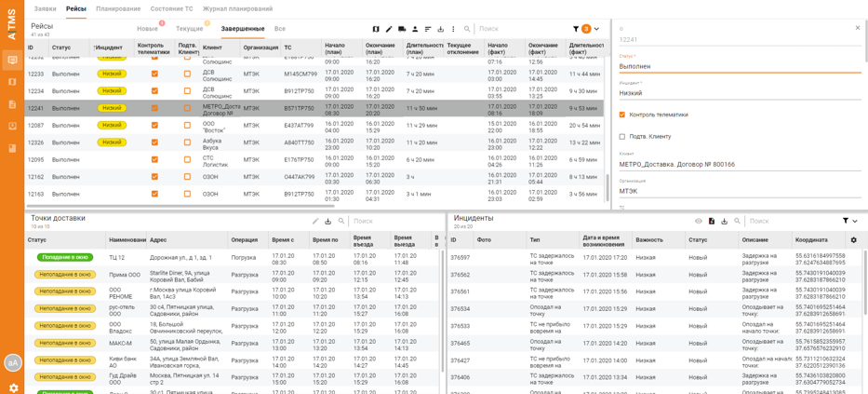Download the Рейсы table data
The image size is (868, 394).
pos(441,29)
